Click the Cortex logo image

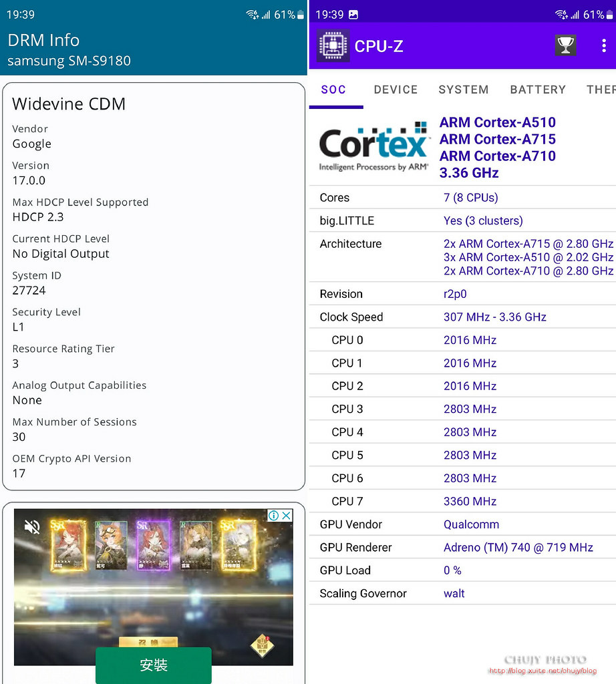click(x=374, y=147)
